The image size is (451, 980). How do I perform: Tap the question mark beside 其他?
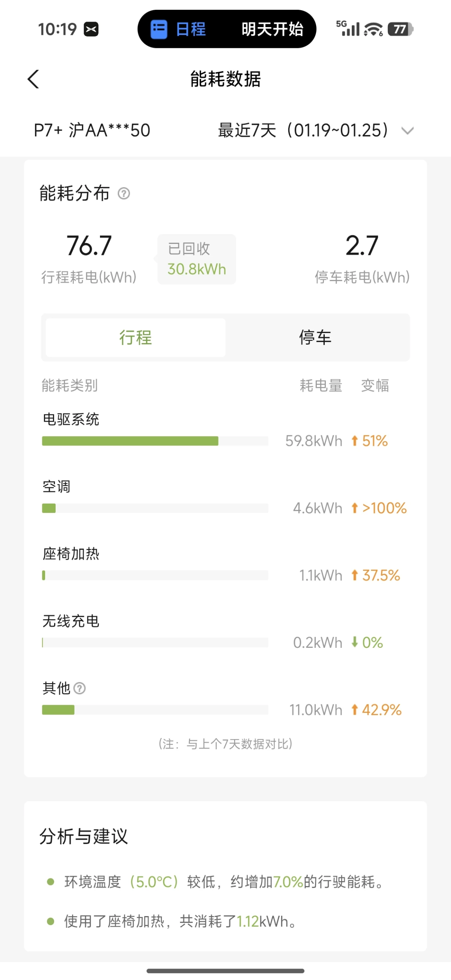click(80, 688)
